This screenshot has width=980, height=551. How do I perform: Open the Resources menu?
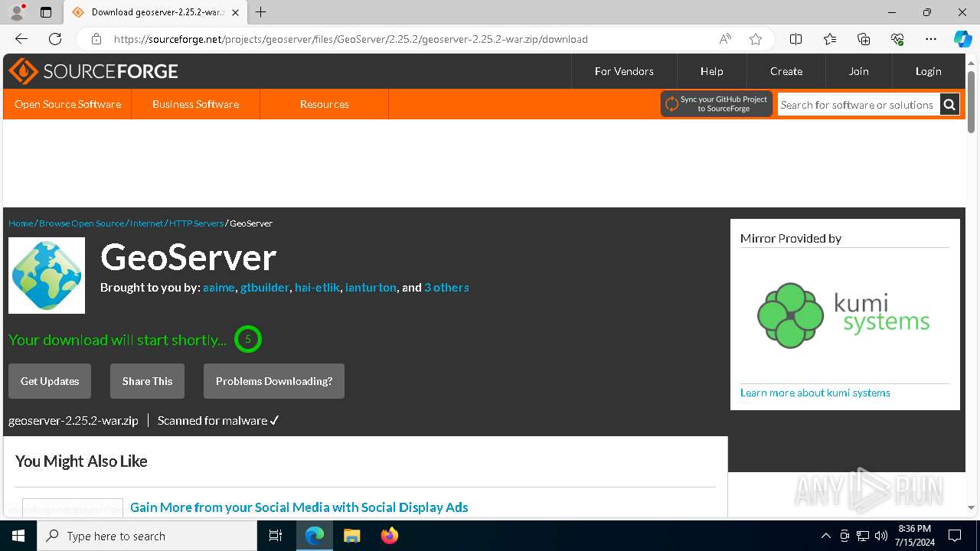pyautogui.click(x=324, y=104)
